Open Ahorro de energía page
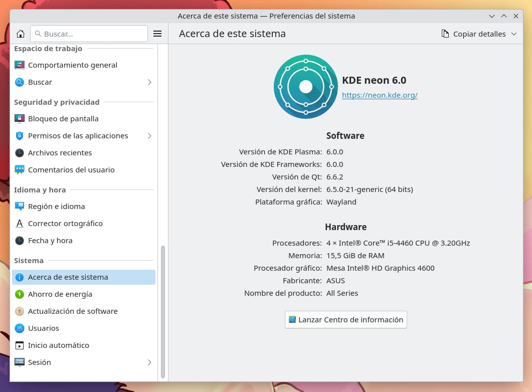 [83, 294]
